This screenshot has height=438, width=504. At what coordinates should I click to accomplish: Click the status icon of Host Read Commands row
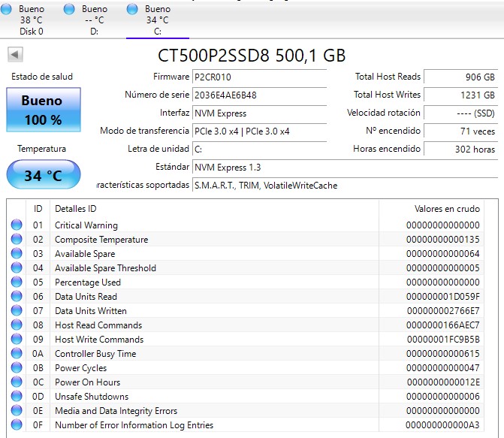(17, 325)
